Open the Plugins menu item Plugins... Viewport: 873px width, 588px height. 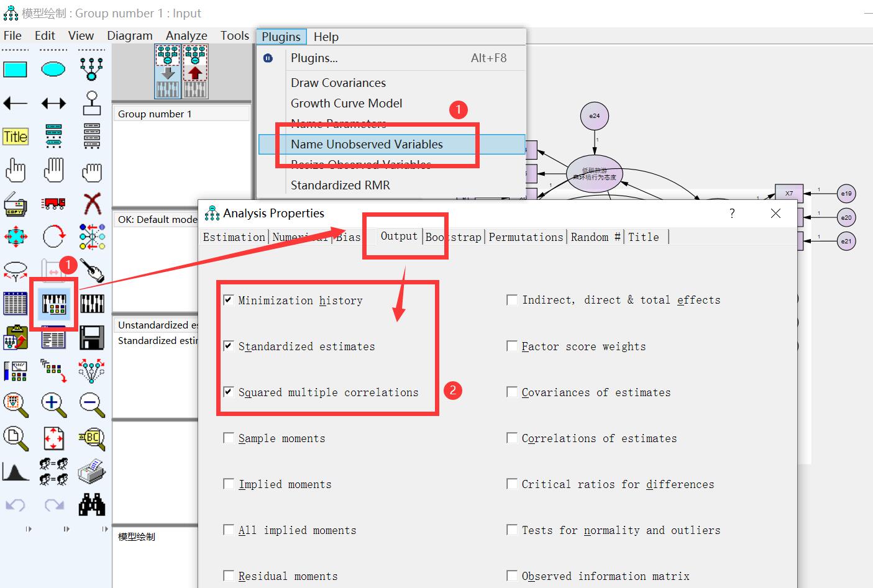point(314,58)
